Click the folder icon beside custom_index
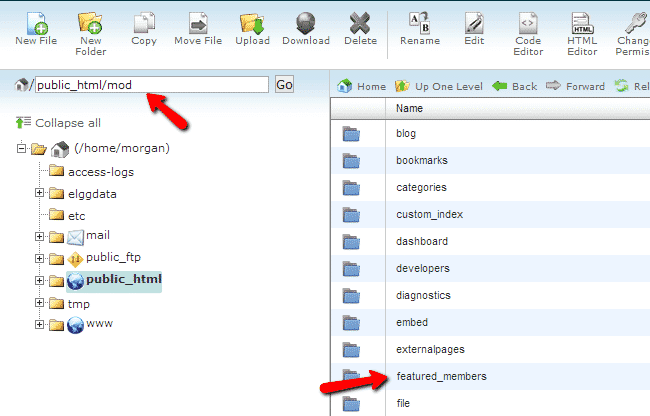Viewport: 650px width, 416px height. [351, 215]
